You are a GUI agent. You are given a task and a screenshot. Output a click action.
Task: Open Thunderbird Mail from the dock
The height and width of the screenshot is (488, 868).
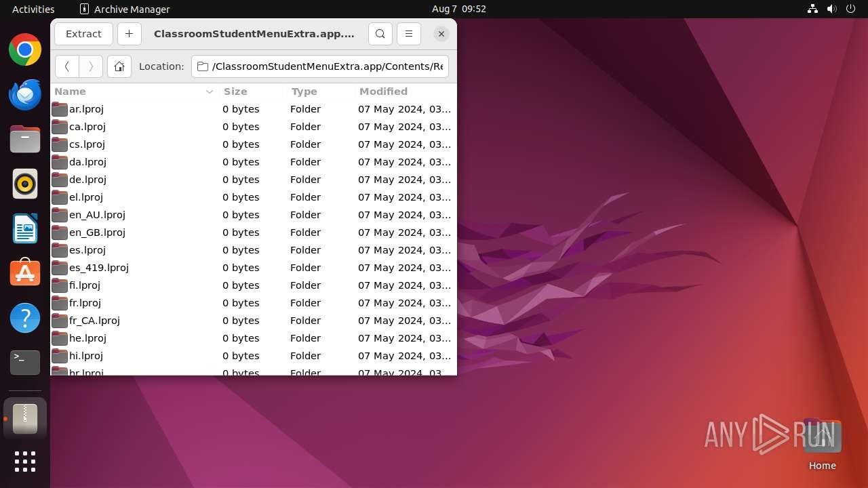[25, 94]
